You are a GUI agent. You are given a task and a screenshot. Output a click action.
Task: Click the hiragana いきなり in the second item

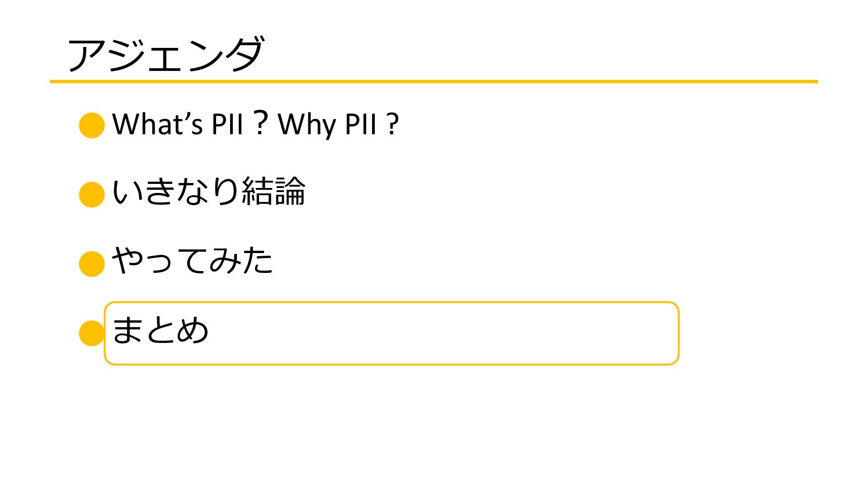pyautogui.click(x=175, y=192)
